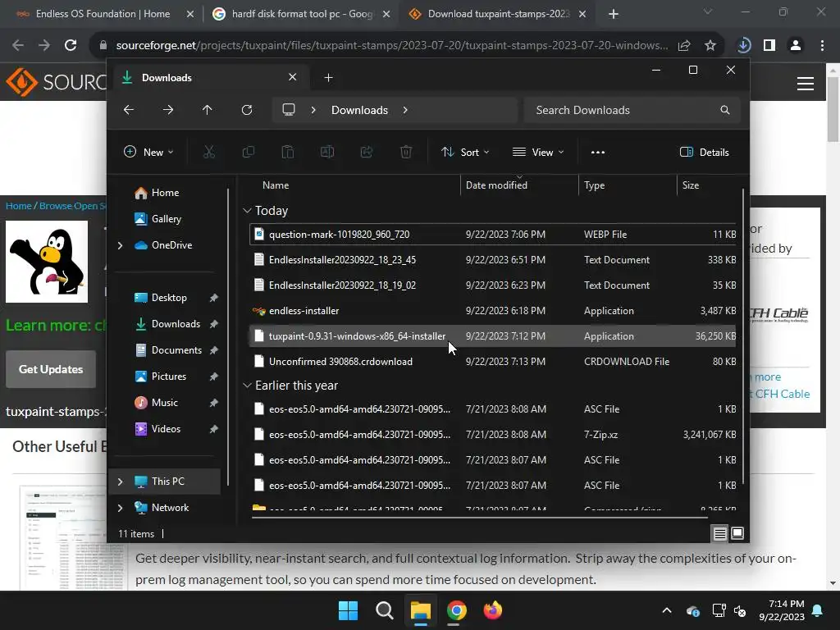
Task: Expand OneDrive in navigation pane
Action: [120, 245]
